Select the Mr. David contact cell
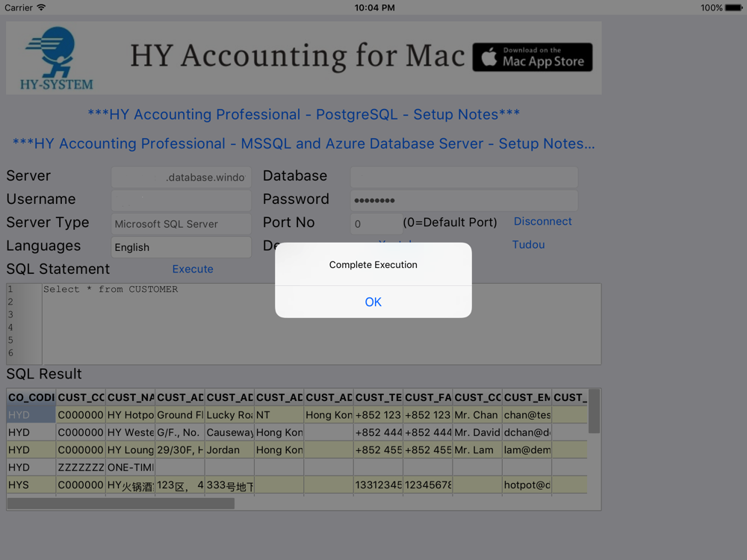The height and width of the screenshot is (560, 747). click(x=477, y=432)
